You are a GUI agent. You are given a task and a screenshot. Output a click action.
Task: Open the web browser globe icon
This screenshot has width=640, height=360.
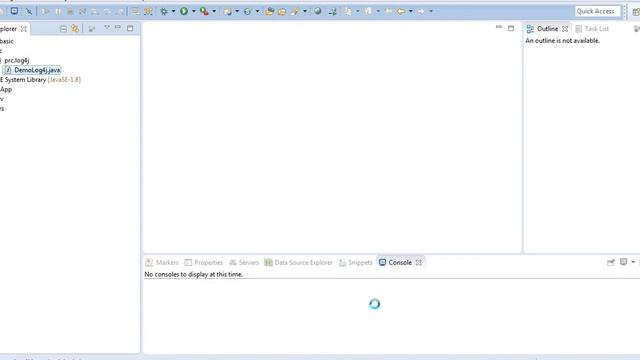(318, 11)
